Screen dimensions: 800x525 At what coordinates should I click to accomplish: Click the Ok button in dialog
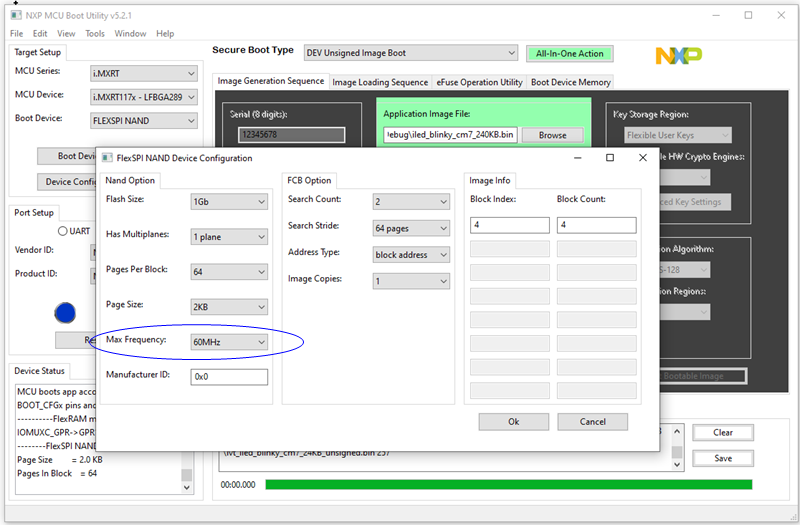tap(514, 422)
